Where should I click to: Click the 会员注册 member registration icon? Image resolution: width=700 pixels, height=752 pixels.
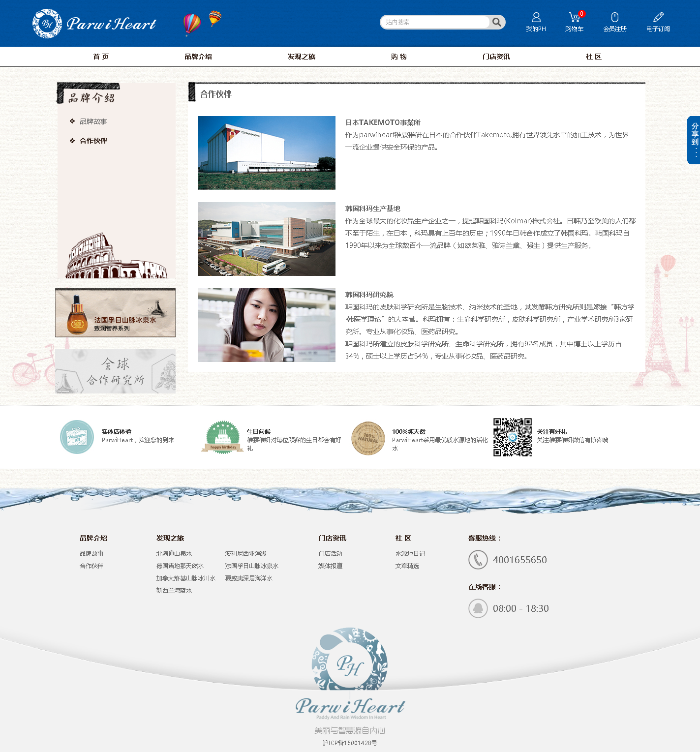click(x=614, y=18)
